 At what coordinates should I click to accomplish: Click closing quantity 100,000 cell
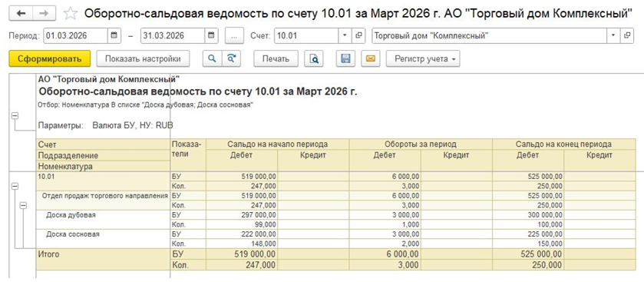pyautogui.click(x=528, y=225)
